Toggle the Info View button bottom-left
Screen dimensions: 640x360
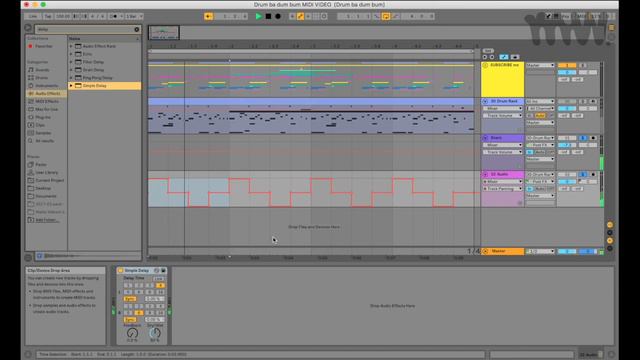(28, 355)
